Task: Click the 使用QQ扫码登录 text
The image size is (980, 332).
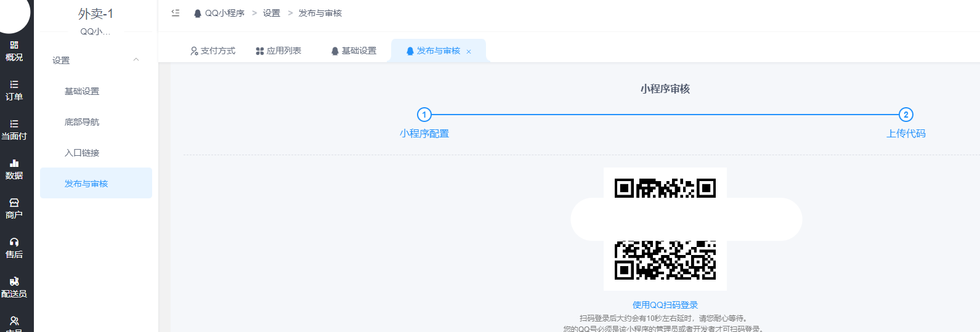Action: 665,305
